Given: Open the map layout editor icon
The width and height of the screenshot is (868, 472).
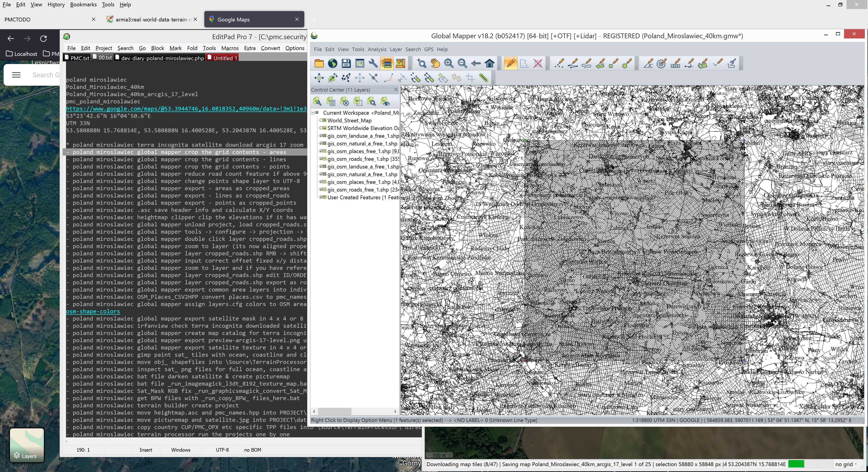Looking at the screenshot, I should pyautogui.click(x=360, y=63).
